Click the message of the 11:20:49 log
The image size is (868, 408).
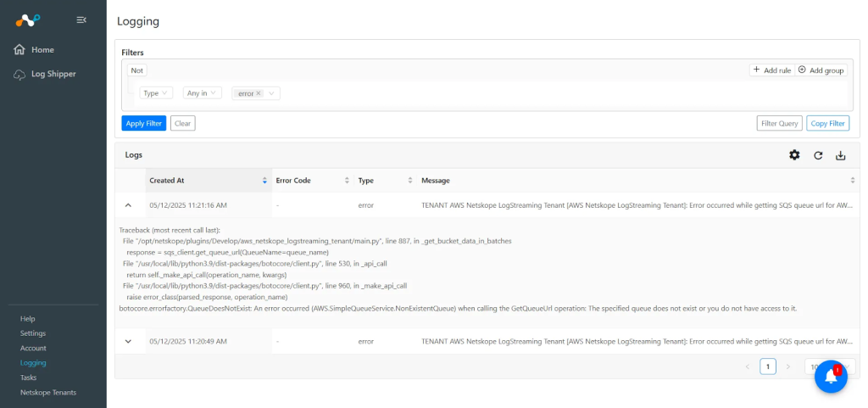point(637,342)
